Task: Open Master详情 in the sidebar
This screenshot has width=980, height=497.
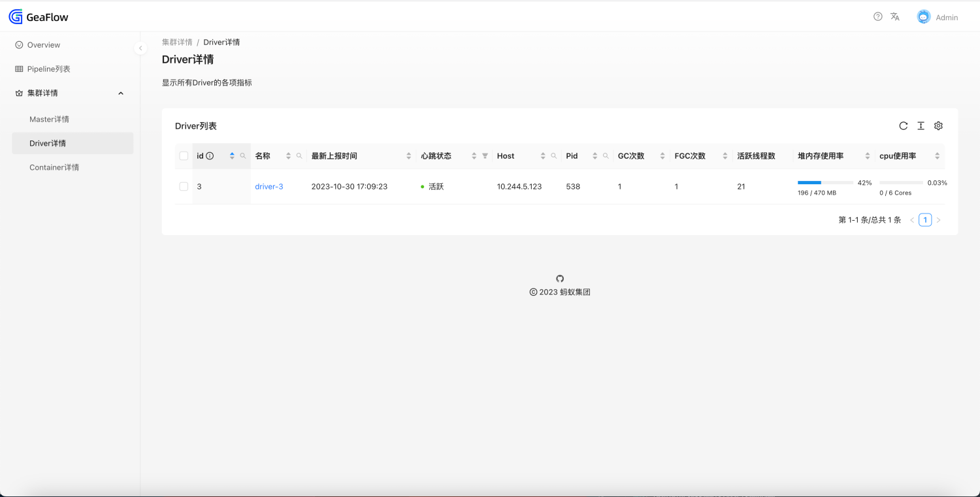Action: (x=49, y=120)
